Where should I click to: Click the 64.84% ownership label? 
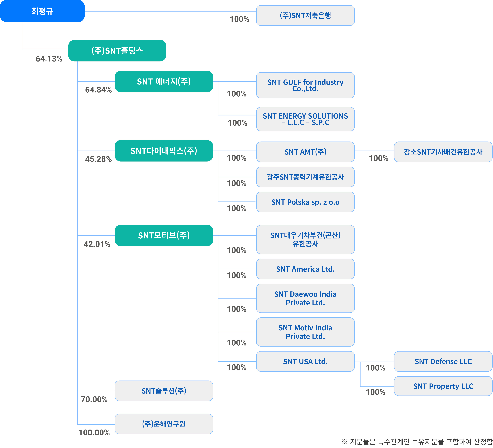[x=98, y=90]
